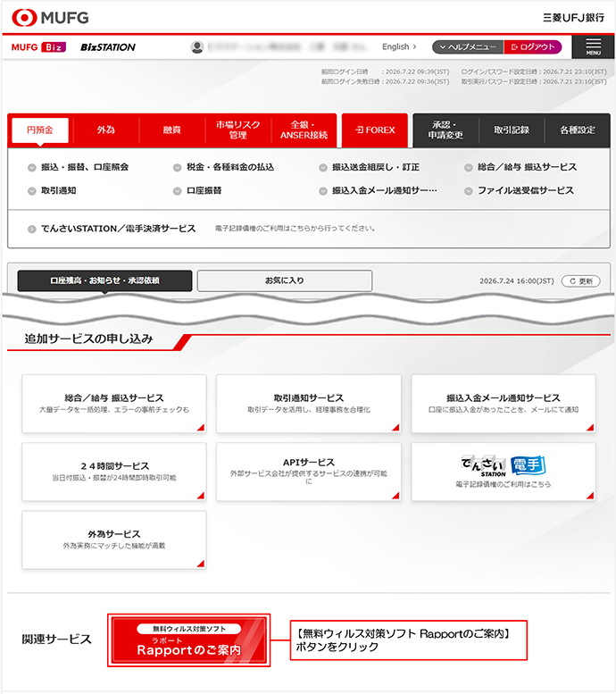Click bullet icon beside 振込・振替、口座照会
The height and width of the screenshot is (694, 616).
[x=31, y=167]
